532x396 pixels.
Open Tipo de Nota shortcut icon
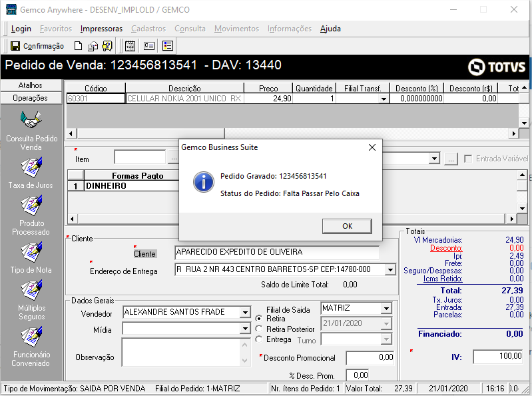[31, 252]
